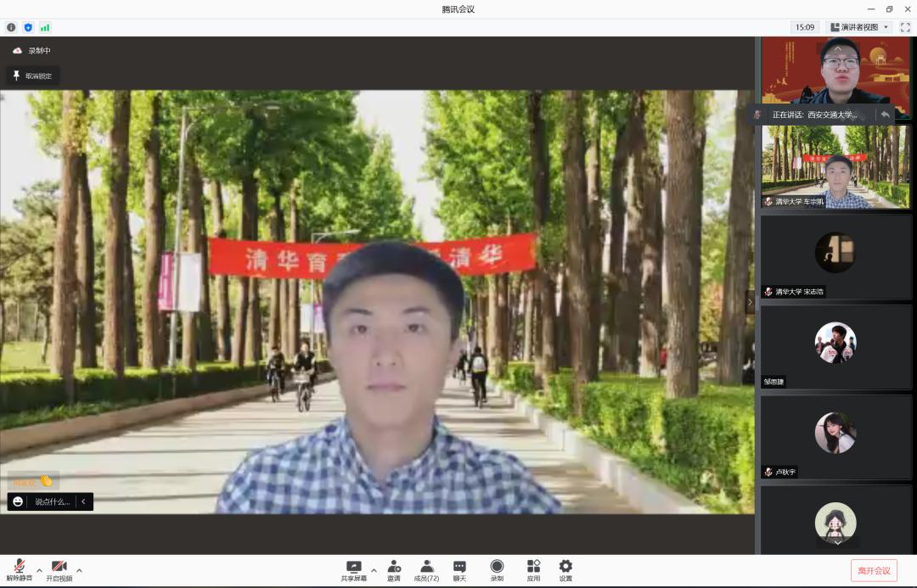The image size is (917, 588).
Task: Click Share Screen (共享屏幕)
Action: coord(354,569)
